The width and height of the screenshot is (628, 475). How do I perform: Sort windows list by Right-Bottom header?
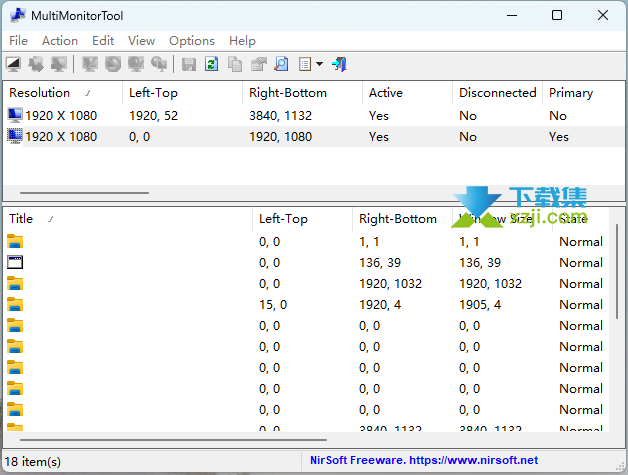403,219
